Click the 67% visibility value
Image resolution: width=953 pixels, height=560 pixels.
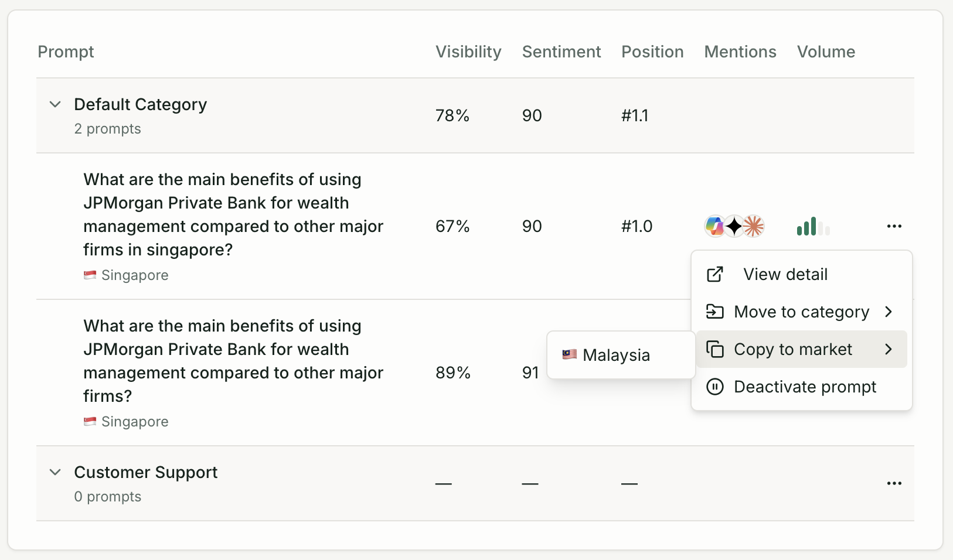pos(452,226)
